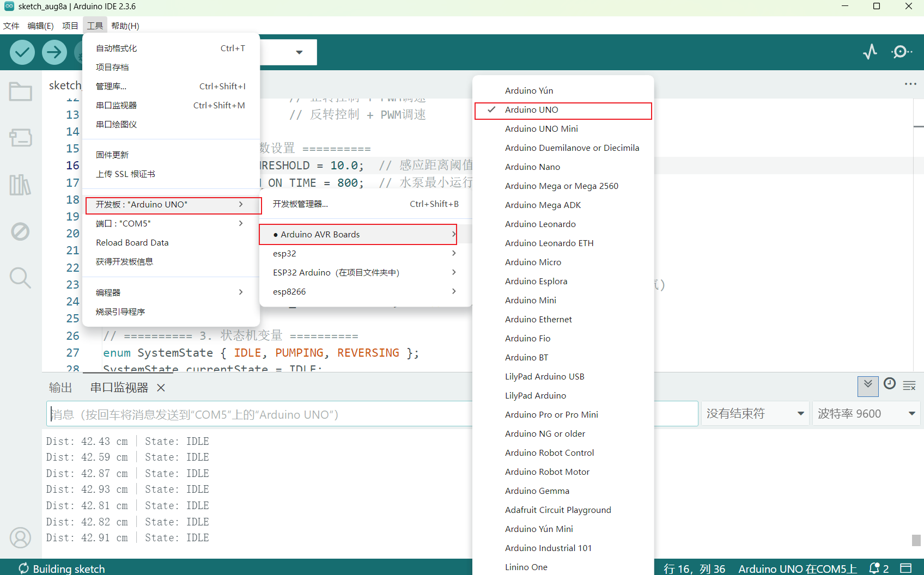
Task: Click the serial message input field
Action: [372, 414]
